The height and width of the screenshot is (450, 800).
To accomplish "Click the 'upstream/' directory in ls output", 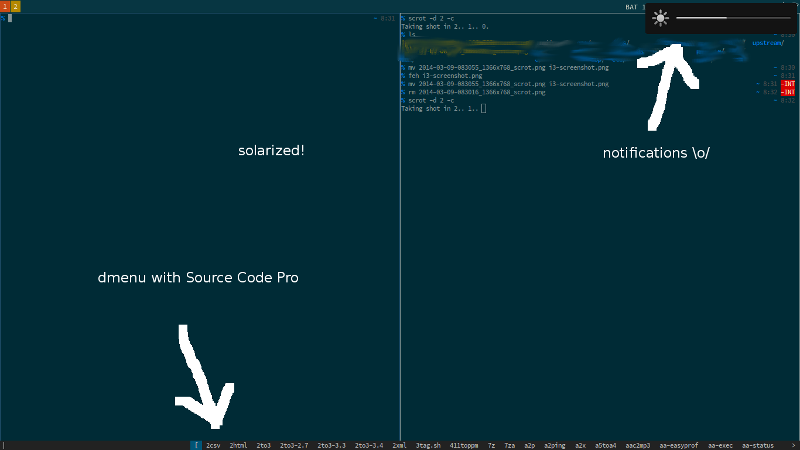I will click(768, 43).
